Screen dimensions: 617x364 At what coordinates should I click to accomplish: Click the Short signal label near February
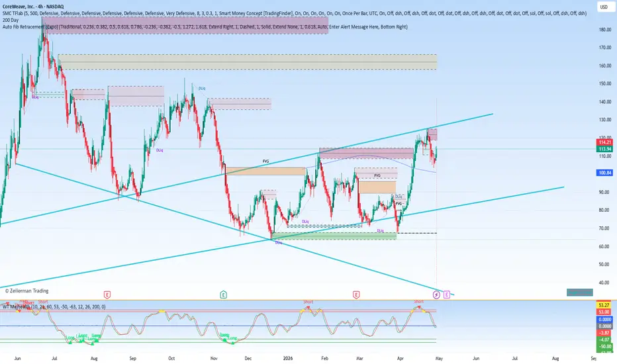click(x=308, y=302)
